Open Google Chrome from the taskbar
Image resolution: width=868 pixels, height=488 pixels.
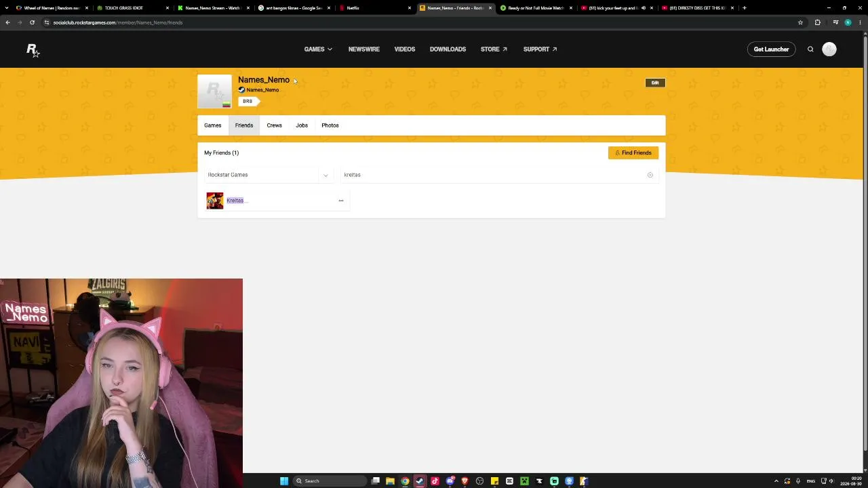(405, 481)
